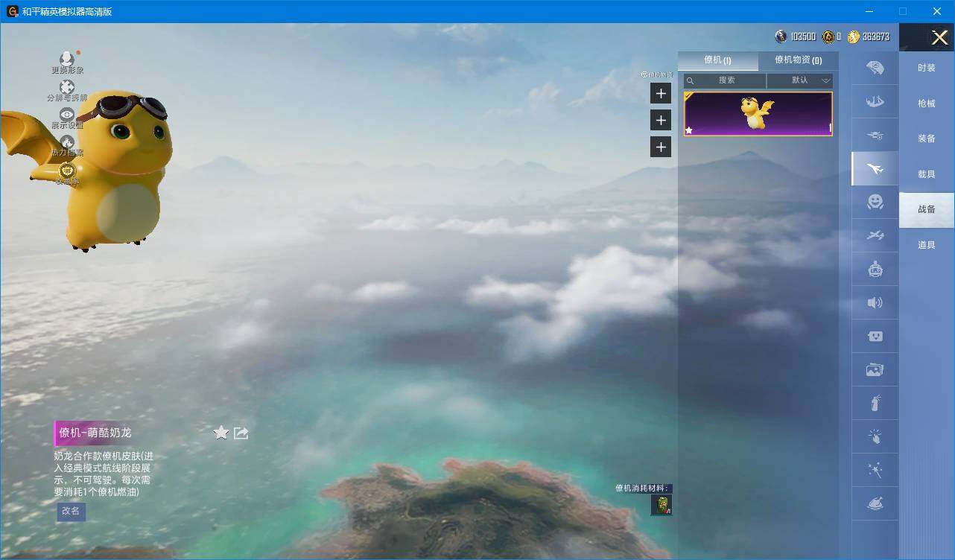Click the gold collector badge icon
The height and width of the screenshot is (560, 955).
[67, 171]
